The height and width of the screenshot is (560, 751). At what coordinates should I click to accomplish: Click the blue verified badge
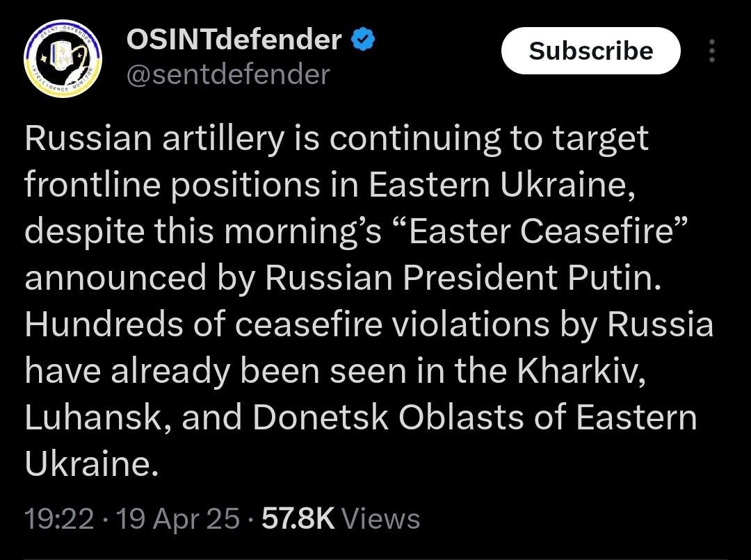pos(363,40)
